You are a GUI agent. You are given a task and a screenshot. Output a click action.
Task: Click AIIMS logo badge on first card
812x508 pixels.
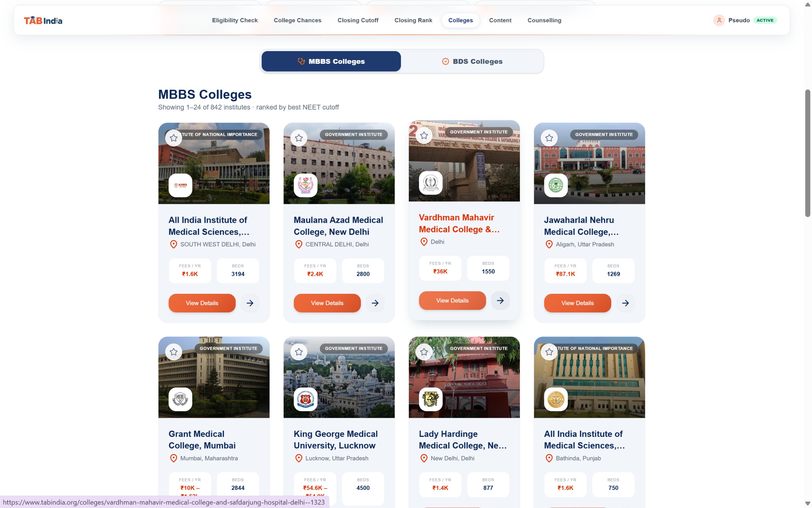click(x=180, y=185)
